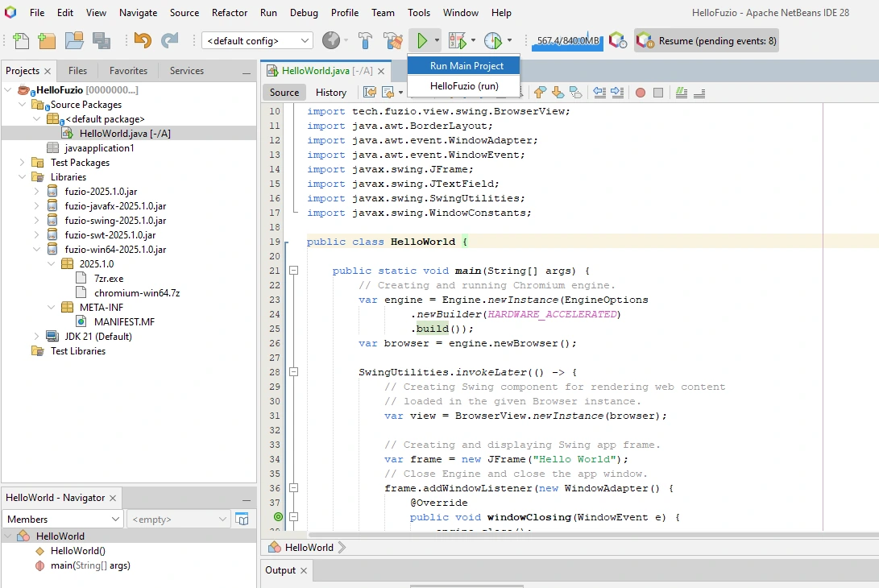879x588 pixels.
Task: Click the browser globe icon in toolbar
Action: point(331,40)
